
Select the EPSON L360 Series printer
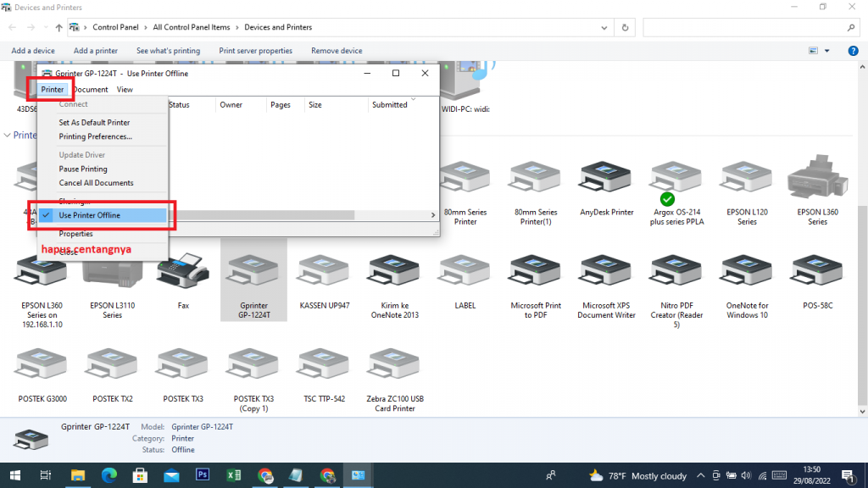[817, 191]
